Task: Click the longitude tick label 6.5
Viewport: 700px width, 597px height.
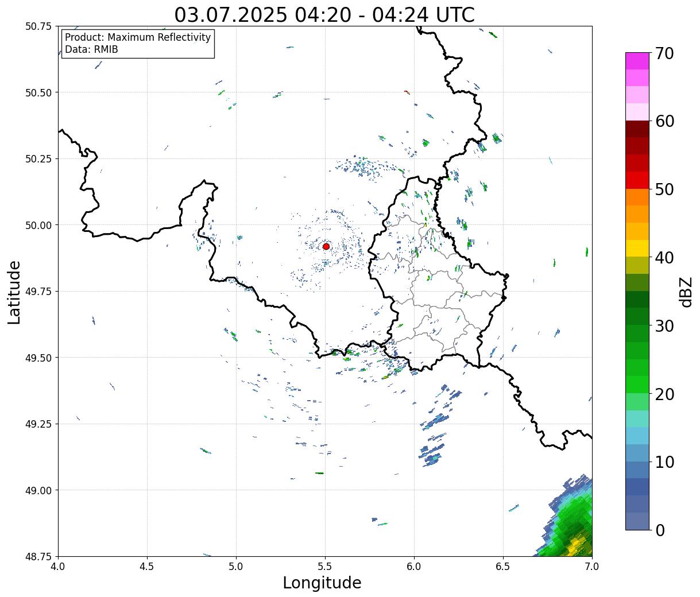Action: click(503, 567)
